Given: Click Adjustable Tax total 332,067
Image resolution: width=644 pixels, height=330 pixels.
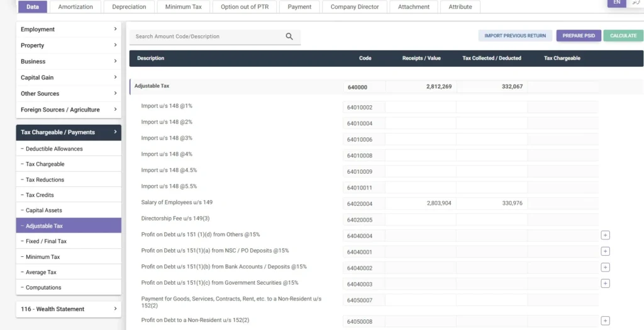Looking at the screenshot, I should click(x=492, y=87).
